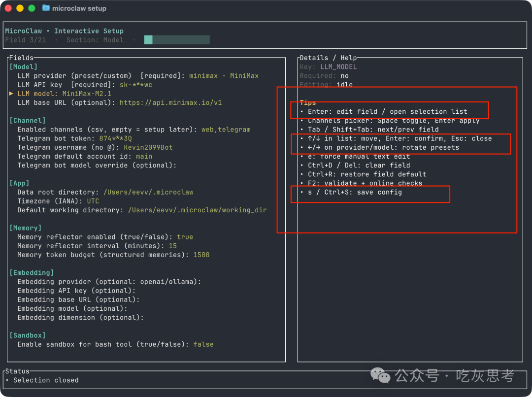Select the LLM provider preset field

138,76
